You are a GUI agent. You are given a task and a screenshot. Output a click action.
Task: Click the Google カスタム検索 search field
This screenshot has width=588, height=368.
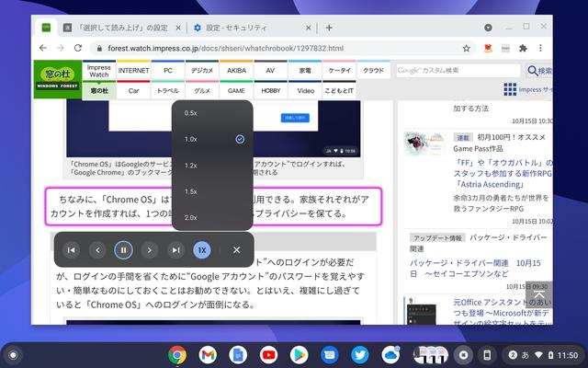pyautogui.click(x=458, y=71)
